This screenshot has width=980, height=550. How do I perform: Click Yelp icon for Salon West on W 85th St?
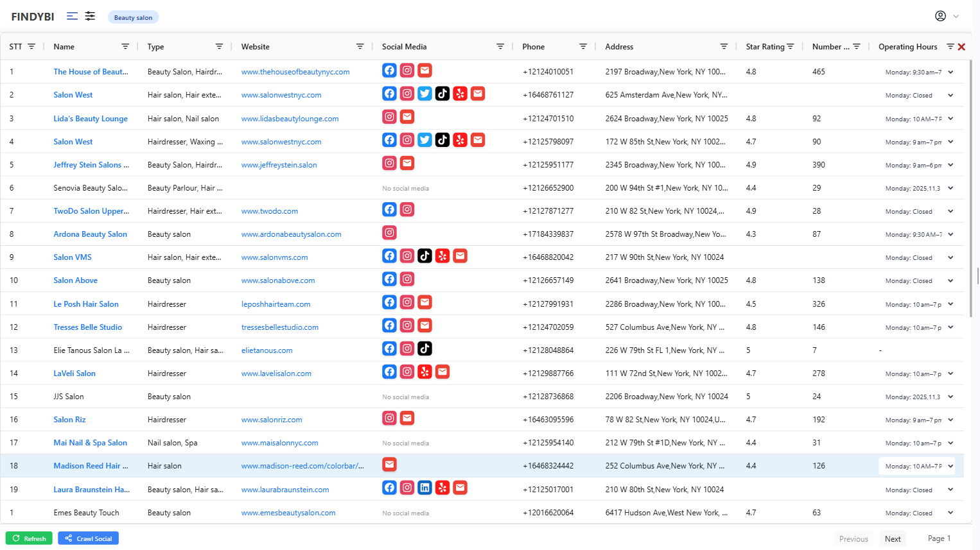pos(460,140)
